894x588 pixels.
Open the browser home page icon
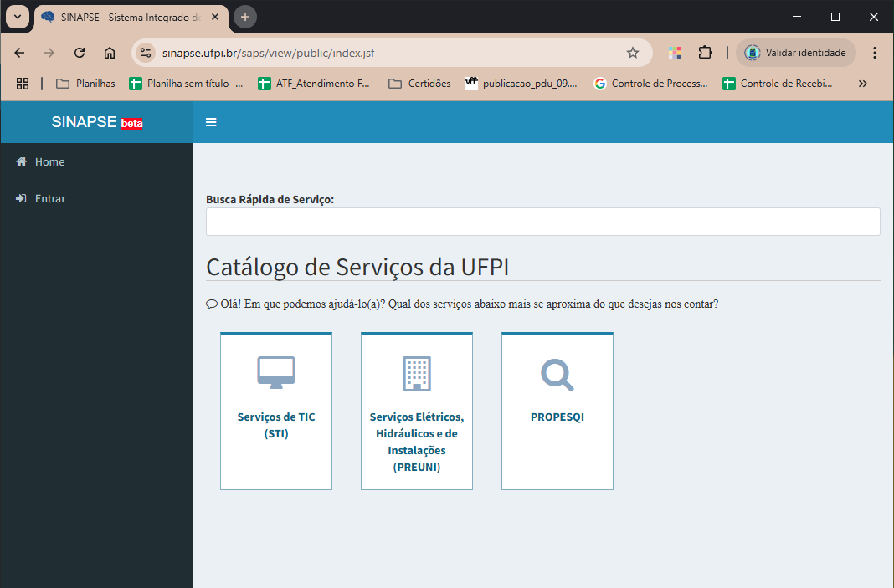pos(110,53)
